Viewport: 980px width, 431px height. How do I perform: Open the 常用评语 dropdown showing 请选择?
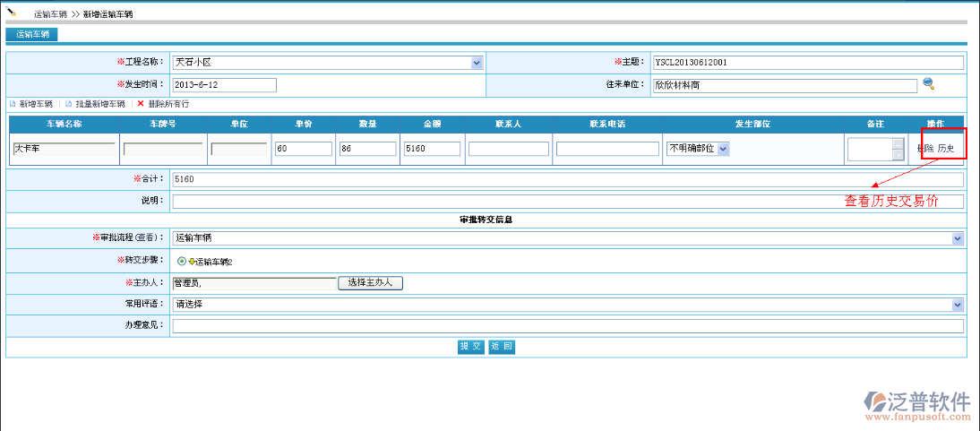pos(957,304)
